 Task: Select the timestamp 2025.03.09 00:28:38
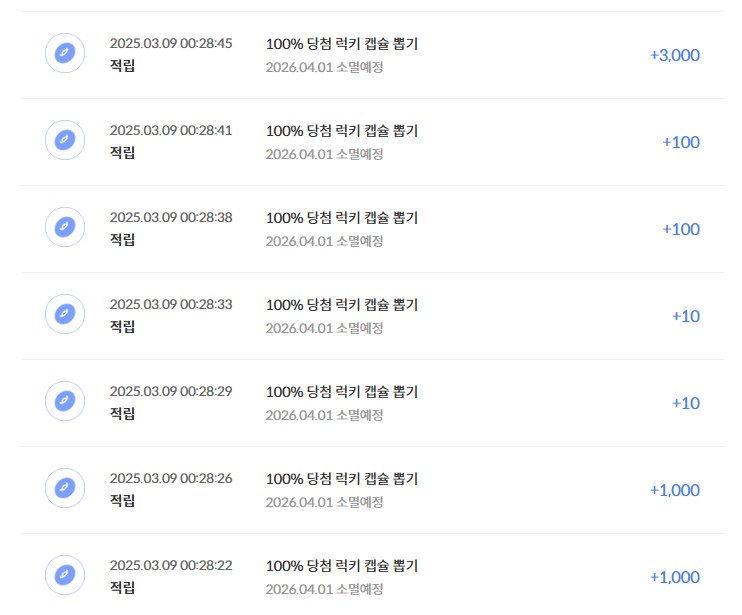171,218
